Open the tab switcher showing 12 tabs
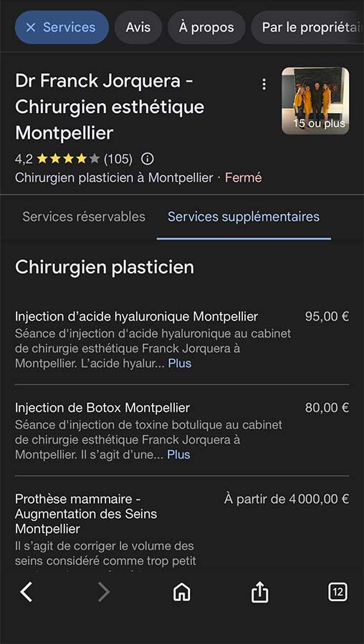The image size is (364, 644). click(x=337, y=592)
